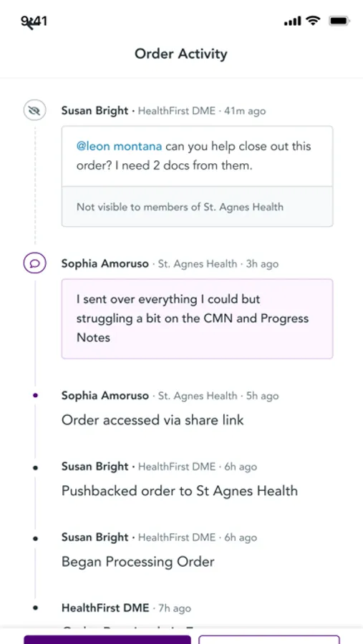This screenshot has width=363, height=644.
Task: Tap the Wi-Fi status icon
Action: [314, 21]
